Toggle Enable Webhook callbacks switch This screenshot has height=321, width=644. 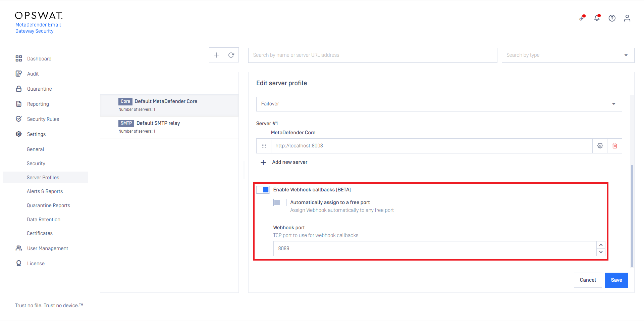(263, 190)
